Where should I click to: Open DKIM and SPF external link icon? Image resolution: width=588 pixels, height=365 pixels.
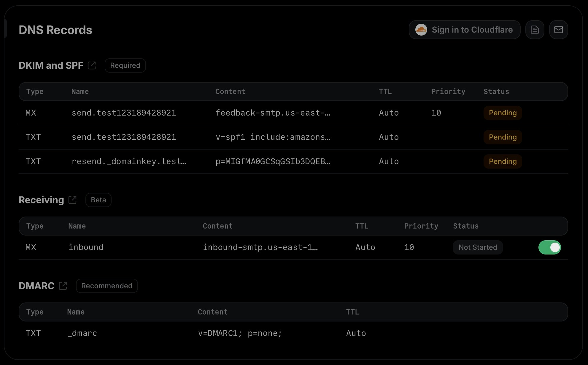pyautogui.click(x=92, y=65)
